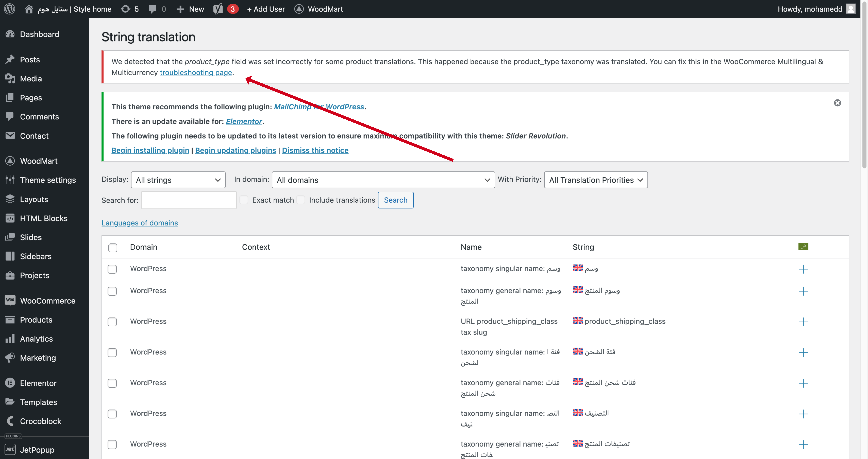Add translation for فئة الشحن string
Image resolution: width=868 pixels, height=459 pixels.
(803, 353)
